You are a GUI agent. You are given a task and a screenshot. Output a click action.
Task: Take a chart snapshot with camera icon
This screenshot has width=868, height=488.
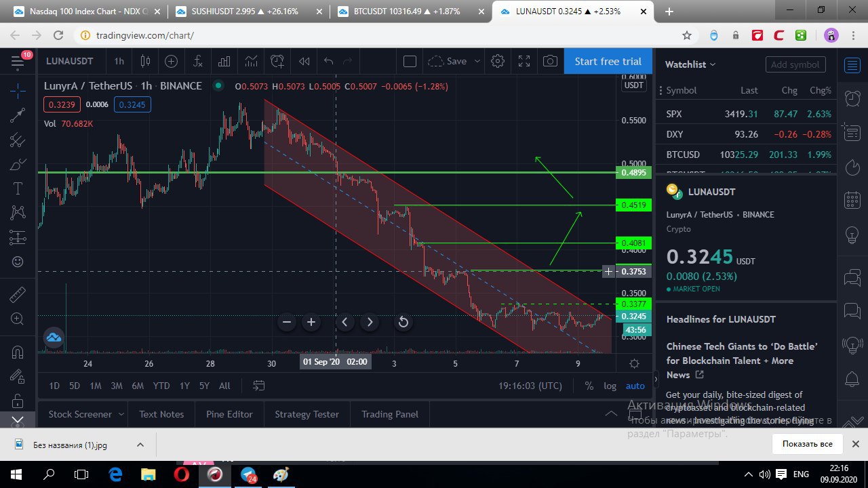550,61
